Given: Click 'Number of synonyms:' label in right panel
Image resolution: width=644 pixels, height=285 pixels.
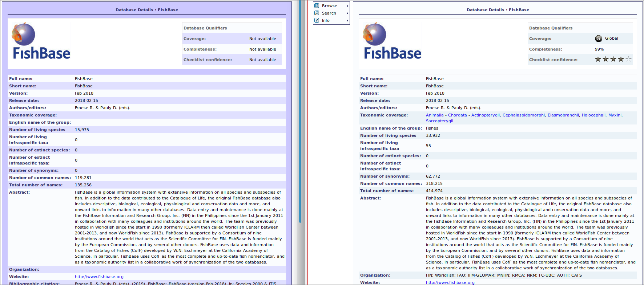Looking at the screenshot, I should point(385,176).
